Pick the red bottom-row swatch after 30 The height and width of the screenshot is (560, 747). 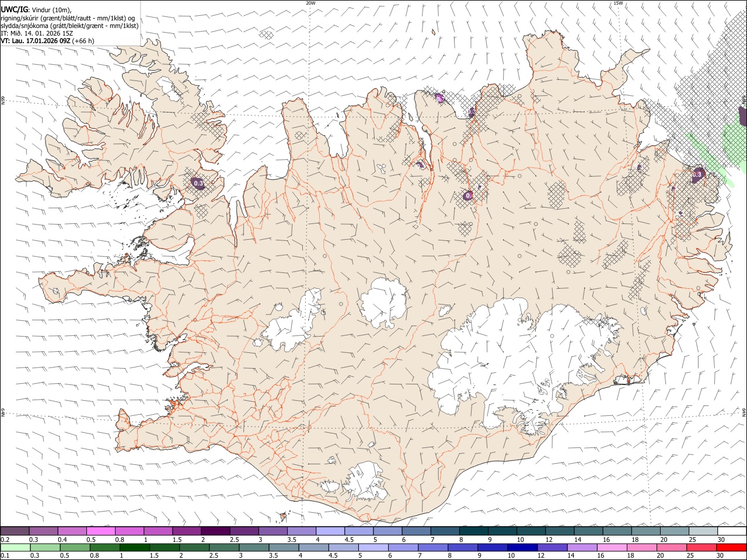tap(732, 547)
